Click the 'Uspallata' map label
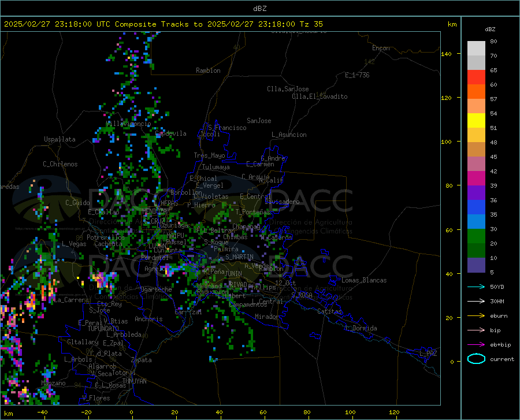The height and width of the screenshot is (420, 520). [x=60, y=139]
